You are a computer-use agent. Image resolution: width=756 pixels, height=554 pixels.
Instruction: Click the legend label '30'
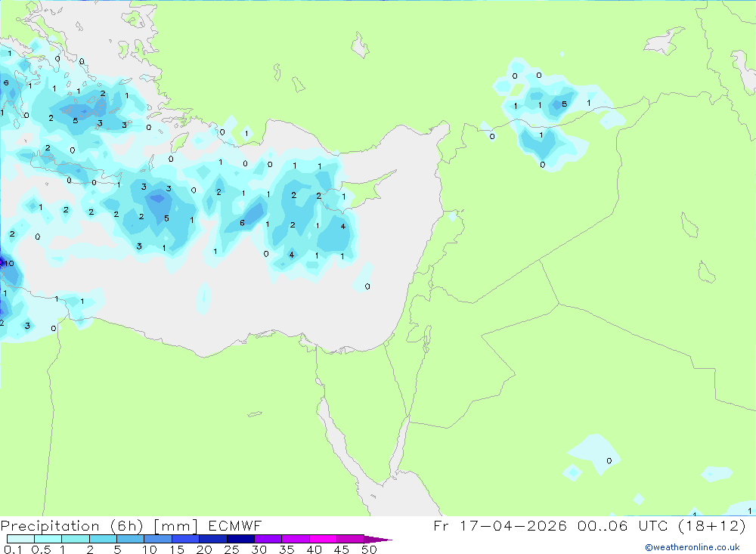coord(259,549)
